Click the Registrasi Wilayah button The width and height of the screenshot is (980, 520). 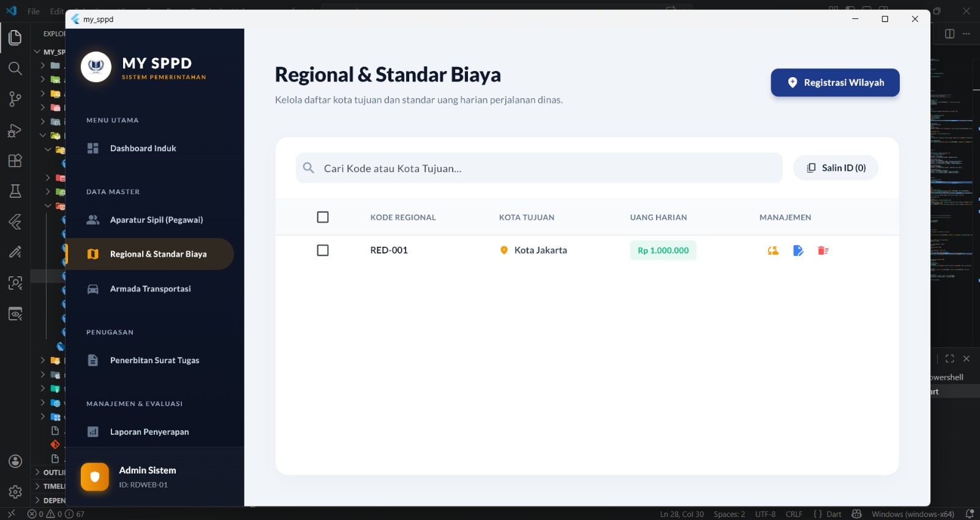[835, 83]
